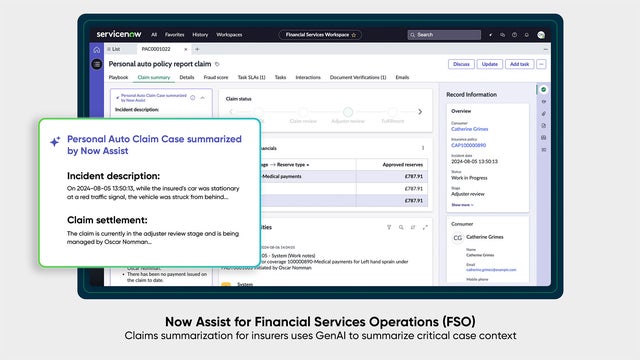Open the catherine.grimes email link
640x360 pixels.
coord(491,270)
